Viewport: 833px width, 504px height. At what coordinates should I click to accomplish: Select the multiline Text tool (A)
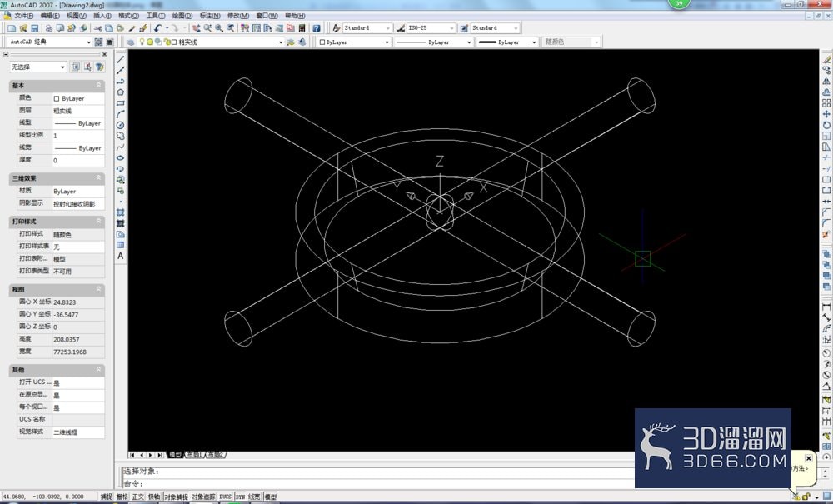click(121, 256)
